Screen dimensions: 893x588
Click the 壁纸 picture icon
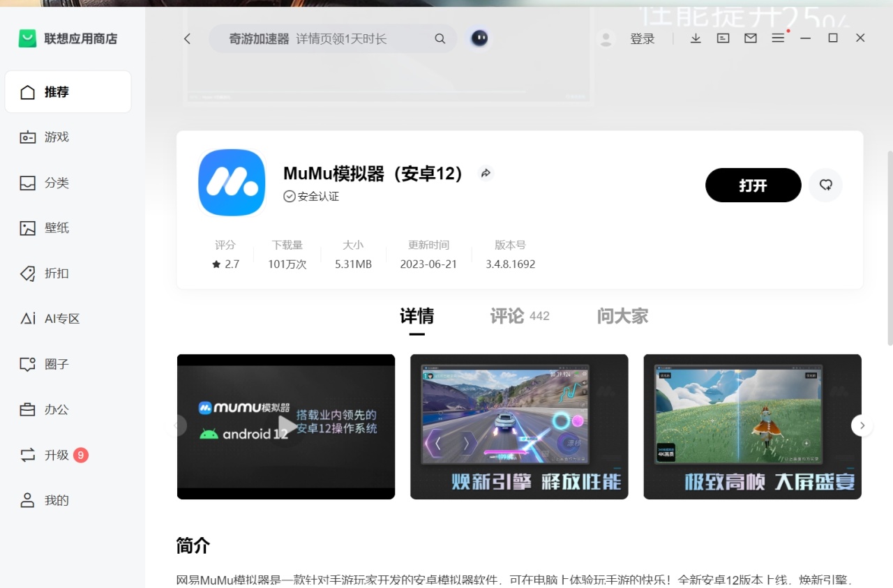tap(27, 228)
